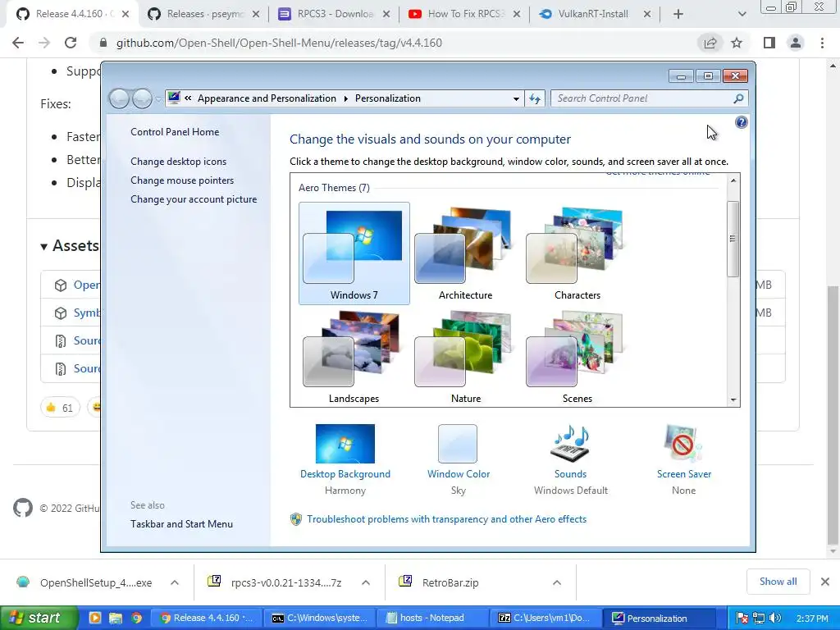Open Screen Saver settings icon
This screenshot has height=630, width=840.
(683, 444)
